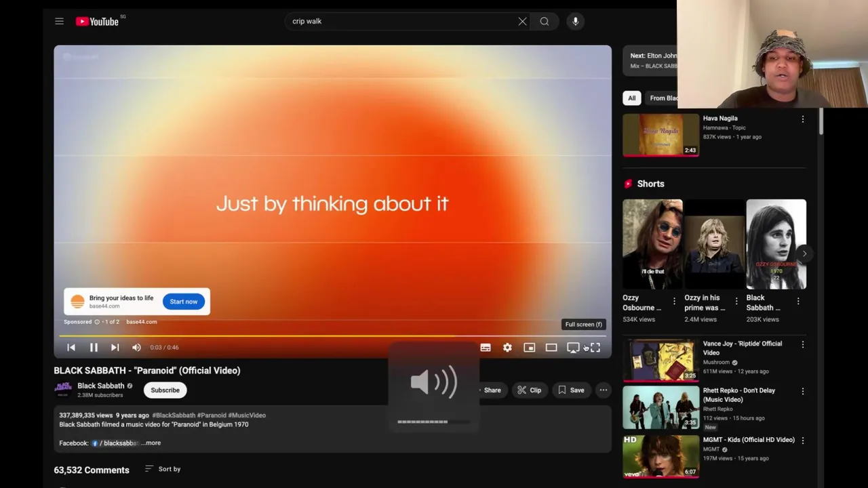The image size is (868, 488).
Task: Switch to theater mode
Action: 551,348
